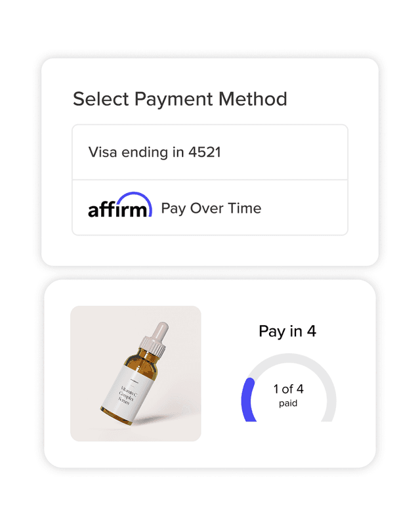The width and height of the screenshot is (420, 526).
Task: Expand the payment method list
Action: point(210,177)
